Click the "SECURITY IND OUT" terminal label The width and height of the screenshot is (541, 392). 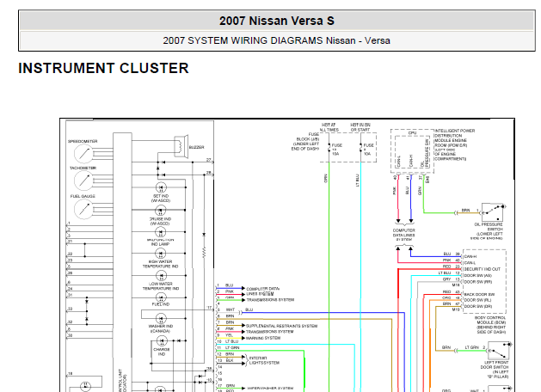482,269
